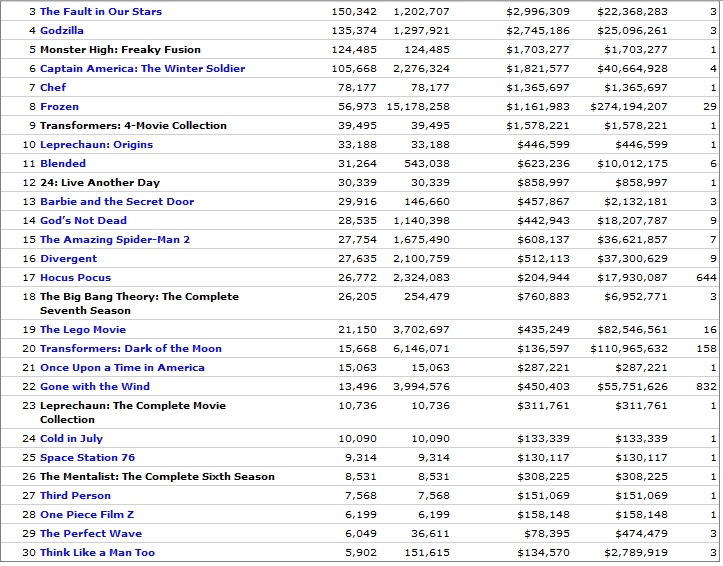This screenshot has width=723, height=566.
Task: Click the Space Station 76 link
Action: pos(87,458)
